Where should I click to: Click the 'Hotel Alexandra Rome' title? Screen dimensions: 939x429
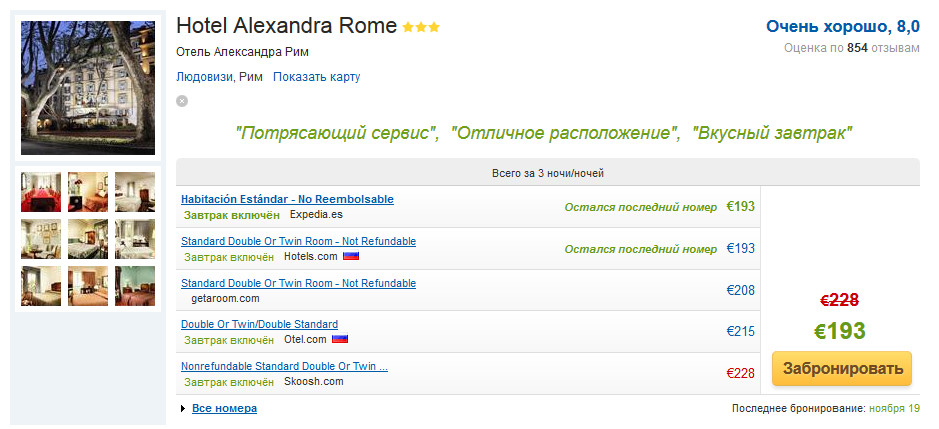click(x=286, y=26)
